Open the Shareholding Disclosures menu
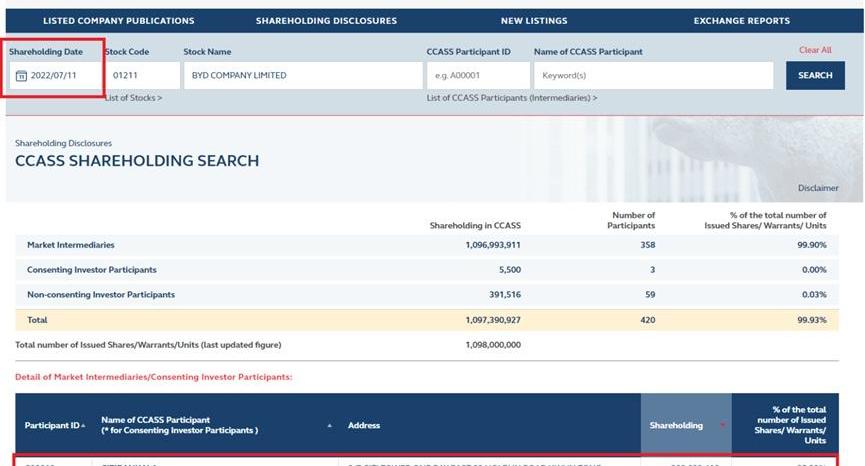The image size is (865, 466). pos(326,21)
